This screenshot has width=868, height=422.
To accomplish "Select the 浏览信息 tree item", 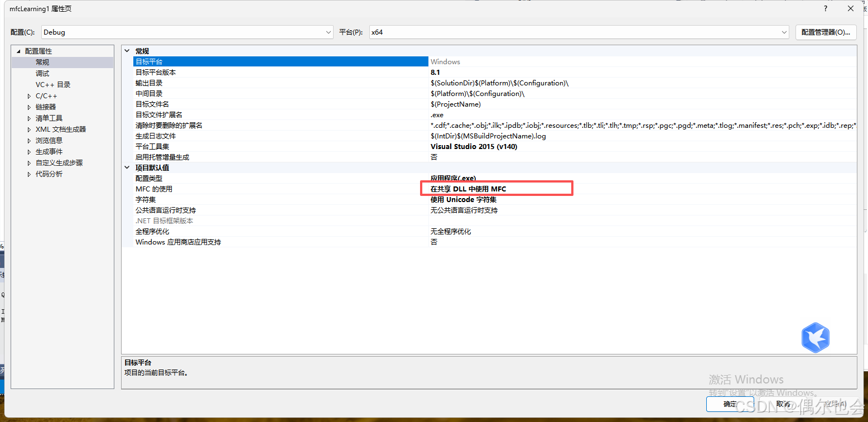I will tap(49, 141).
